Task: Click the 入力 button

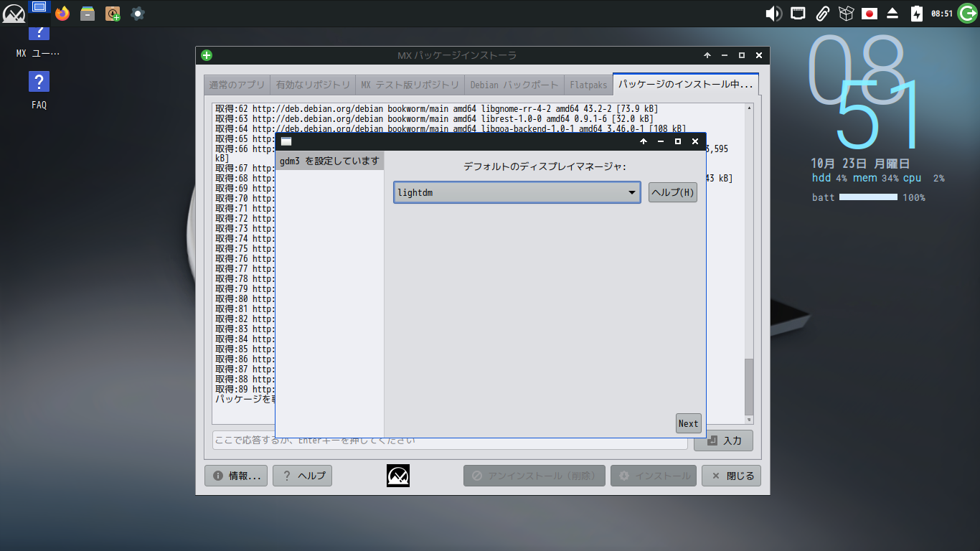Action: pyautogui.click(x=723, y=441)
